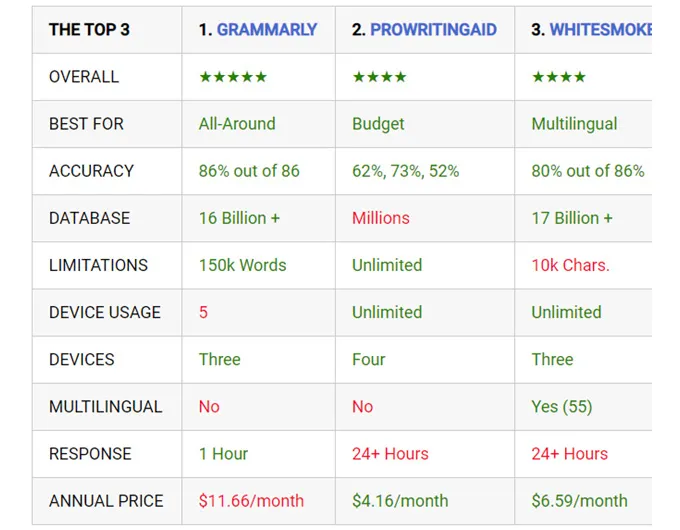Open the Grammarly header link
Screen dimensions: 680x530
267,29
